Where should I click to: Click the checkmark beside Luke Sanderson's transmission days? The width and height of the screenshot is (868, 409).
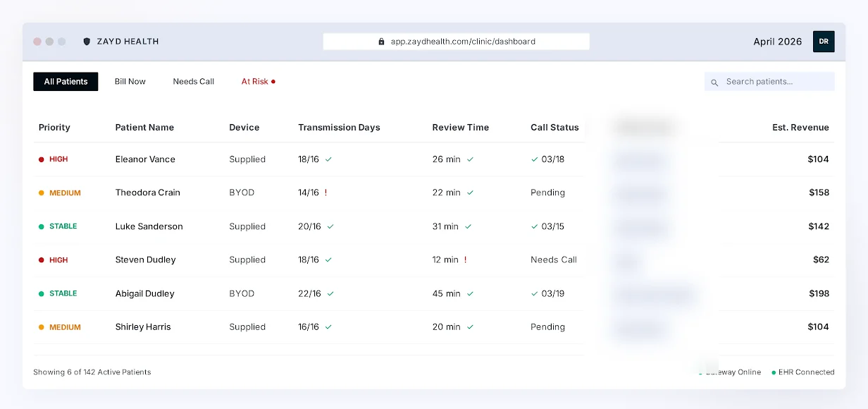(x=329, y=226)
